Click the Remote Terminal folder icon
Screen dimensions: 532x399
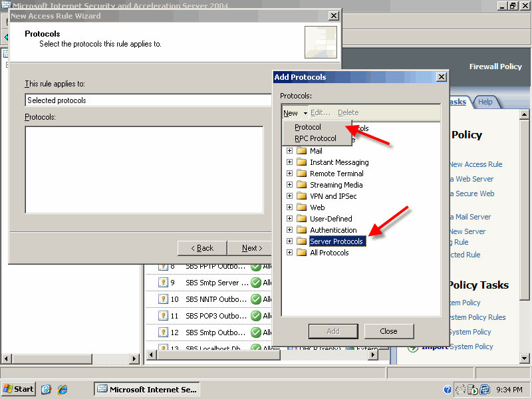tap(301, 174)
